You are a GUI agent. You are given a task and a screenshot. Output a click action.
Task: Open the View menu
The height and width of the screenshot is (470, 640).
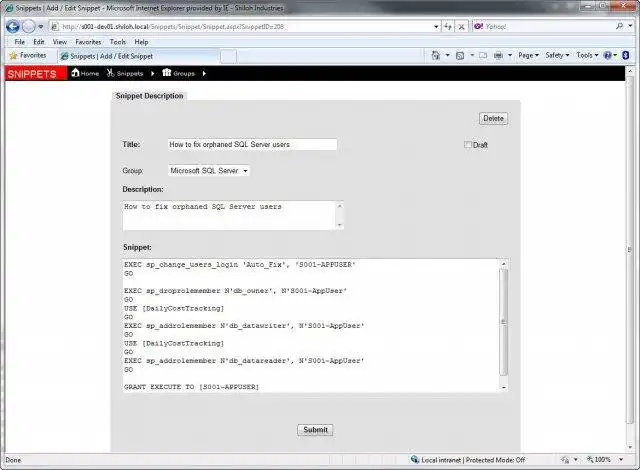click(x=60, y=42)
